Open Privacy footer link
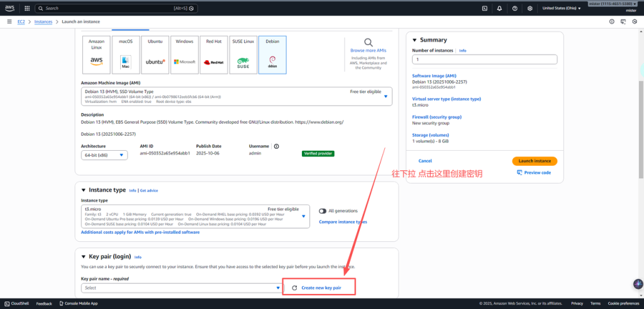Screen dimensions: 644x309 577,304
